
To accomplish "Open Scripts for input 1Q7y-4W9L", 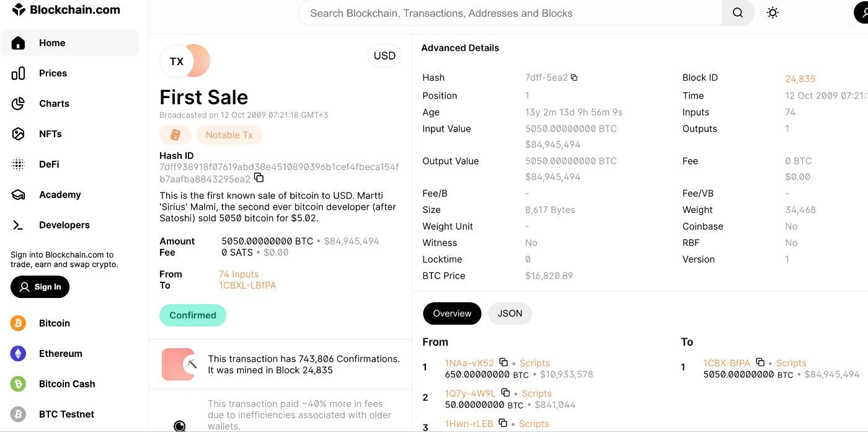I will tap(536, 394).
